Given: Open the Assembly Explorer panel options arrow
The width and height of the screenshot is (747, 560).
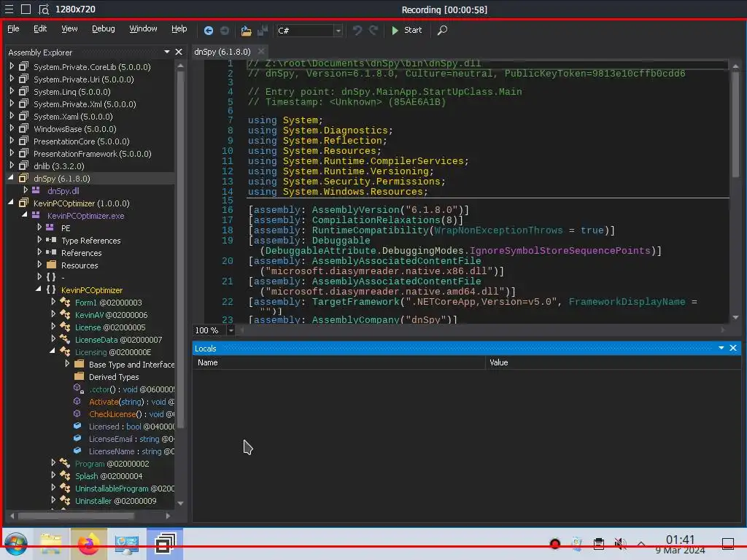Looking at the screenshot, I should (167, 52).
